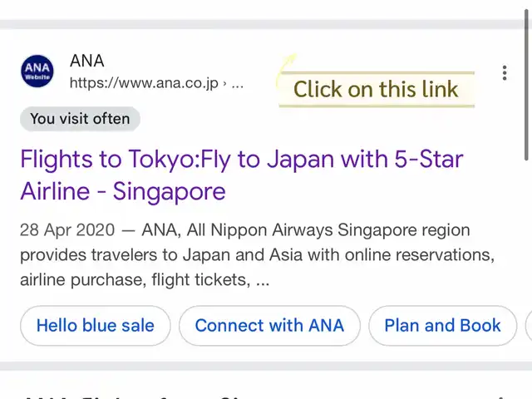Viewport: 532px width, 399px height.
Task: Open the Flights to Tokyo result title
Action: coord(242,175)
